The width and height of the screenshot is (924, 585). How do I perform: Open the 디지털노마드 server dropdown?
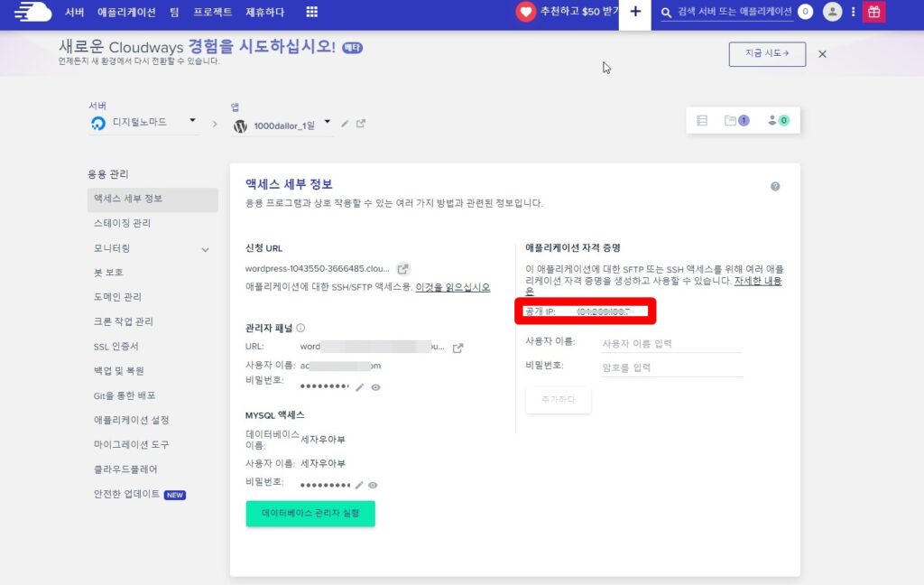(x=143, y=122)
